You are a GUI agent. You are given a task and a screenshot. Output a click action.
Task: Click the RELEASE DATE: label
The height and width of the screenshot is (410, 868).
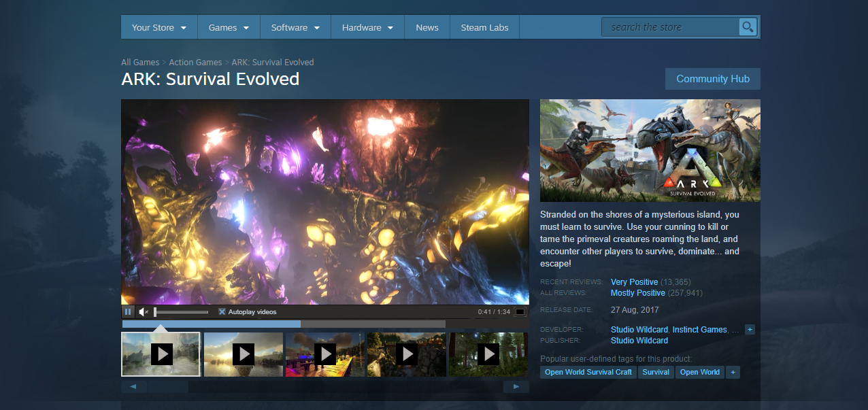568,310
